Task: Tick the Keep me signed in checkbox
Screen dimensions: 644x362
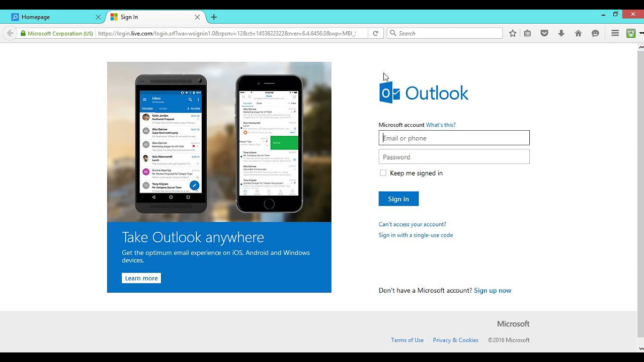Action: (383, 173)
